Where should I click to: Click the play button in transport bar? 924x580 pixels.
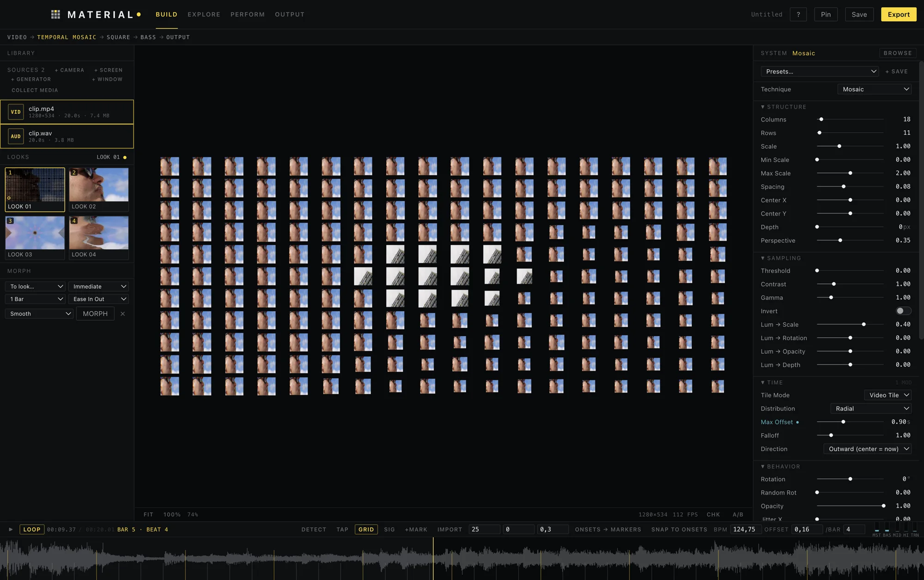click(11, 529)
